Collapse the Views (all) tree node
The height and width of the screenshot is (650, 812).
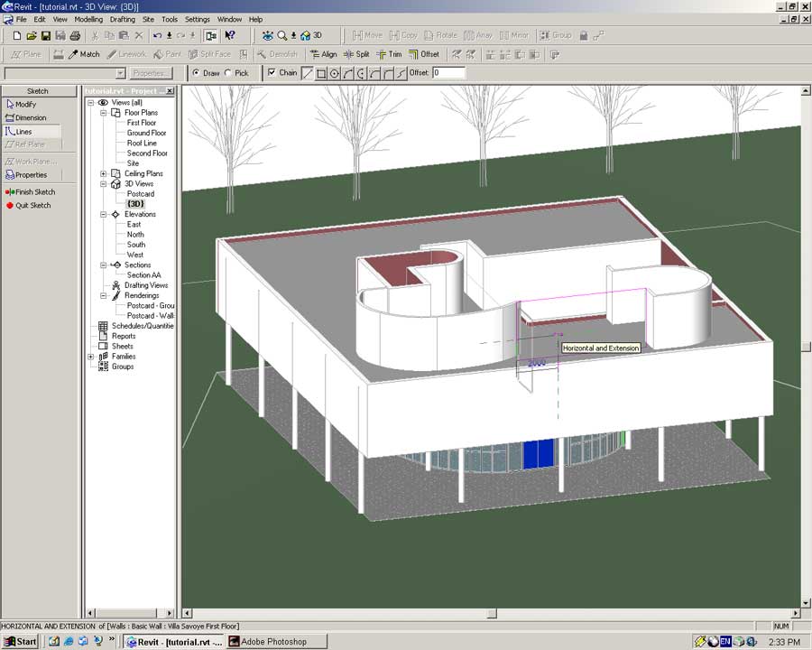click(90, 103)
